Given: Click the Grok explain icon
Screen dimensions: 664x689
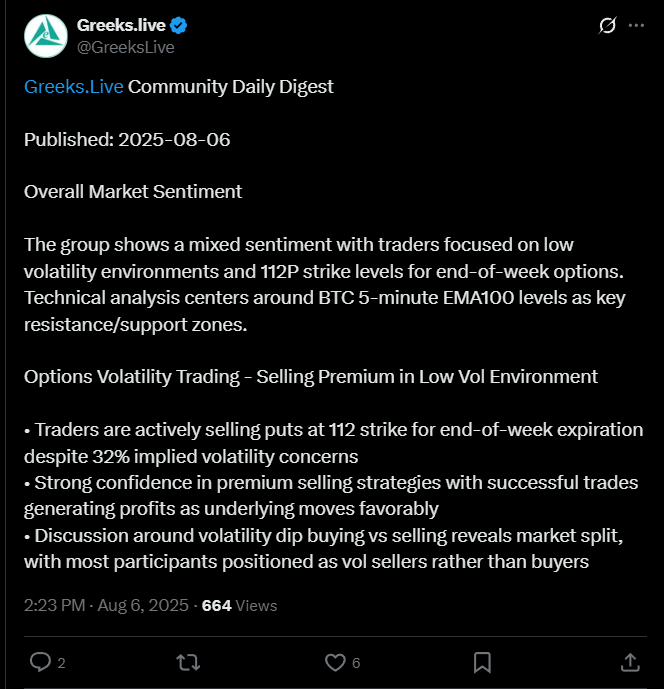Looking at the screenshot, I should click(607, 25).
